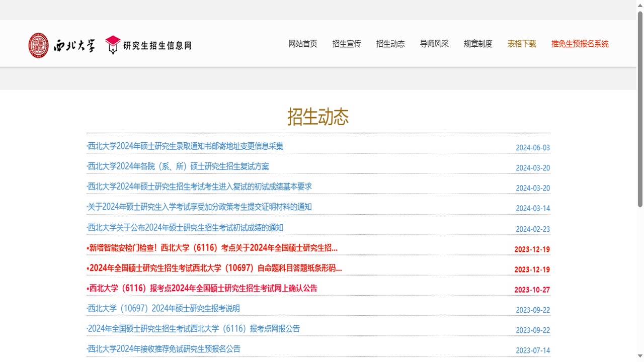Open the 各院（系、所）硕士研究生招生复试方案 link
The width and height of the screenshot is (644, 362).
[x=178, y=166]
